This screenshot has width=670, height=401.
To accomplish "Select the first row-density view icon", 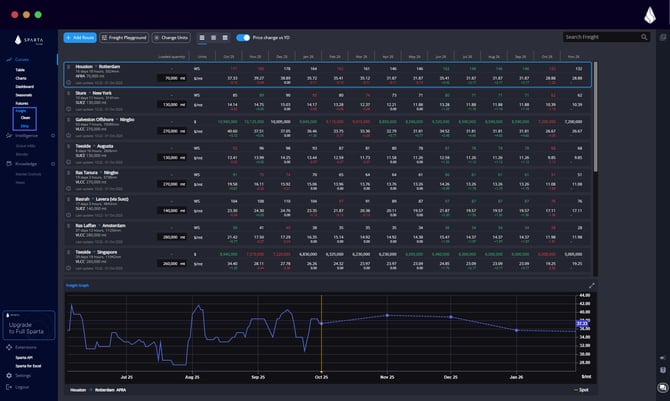I will (201, 37).
